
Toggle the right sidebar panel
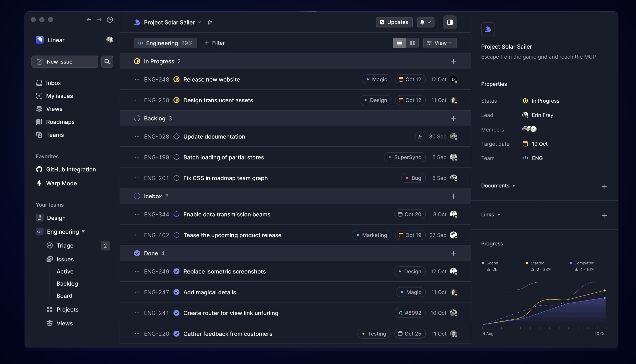click(450, 22)
